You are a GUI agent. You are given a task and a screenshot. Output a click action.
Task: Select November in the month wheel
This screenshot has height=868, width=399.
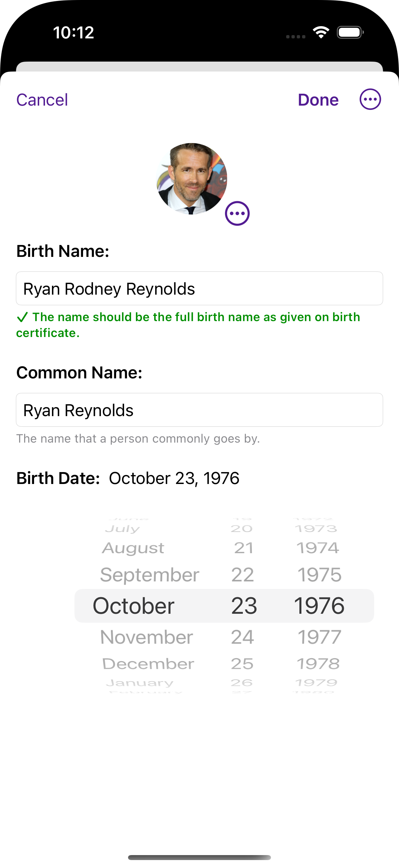(x=147, y=637)
